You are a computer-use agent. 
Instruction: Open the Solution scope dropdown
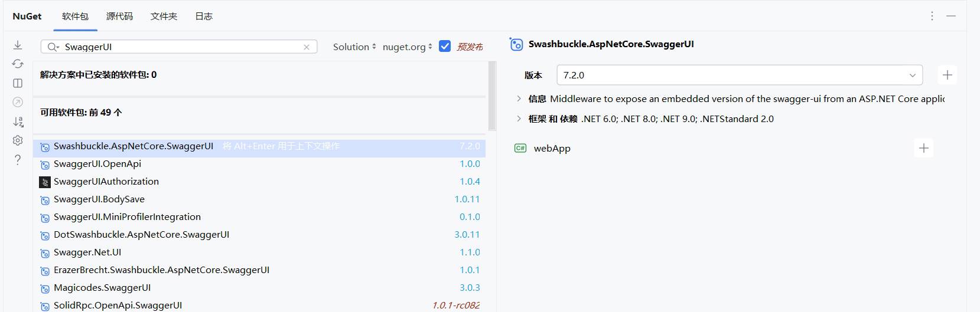(x=354, y=47)
